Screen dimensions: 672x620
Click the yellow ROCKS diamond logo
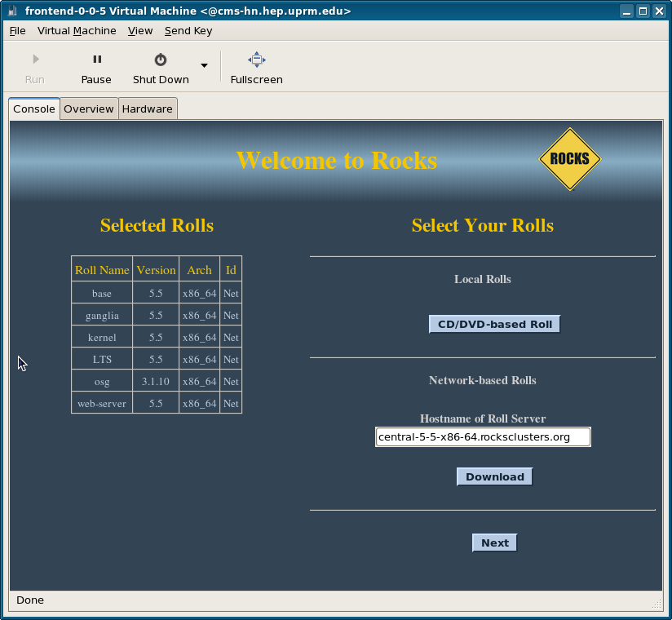click(x=569, y=158)
